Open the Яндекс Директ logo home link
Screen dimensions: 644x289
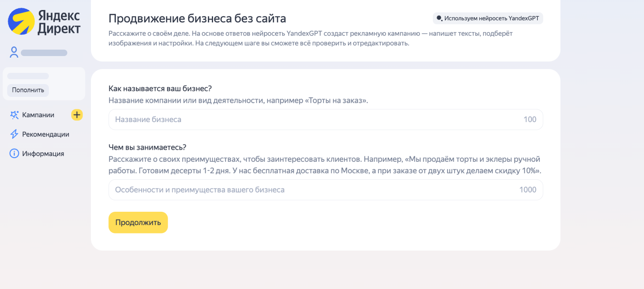pyautogui.click(x=44, y=22)
